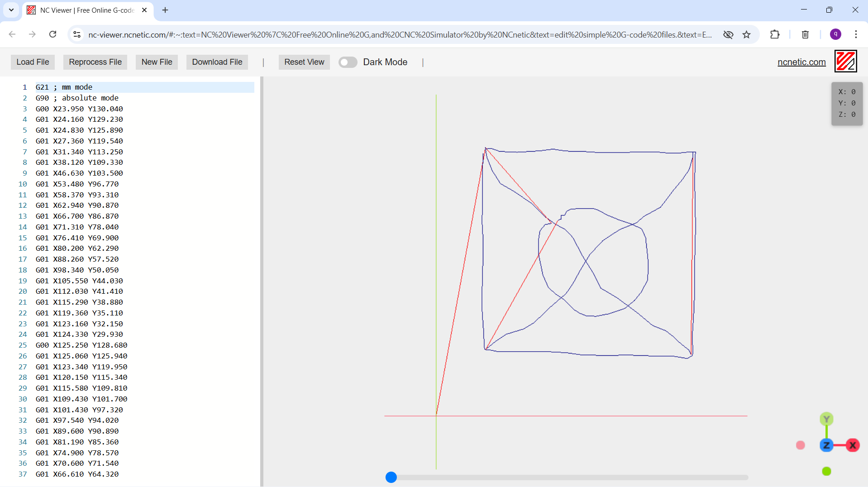Select the red X axis on the orientation gizmo
868x487 pixels.
tap(853, 445)
